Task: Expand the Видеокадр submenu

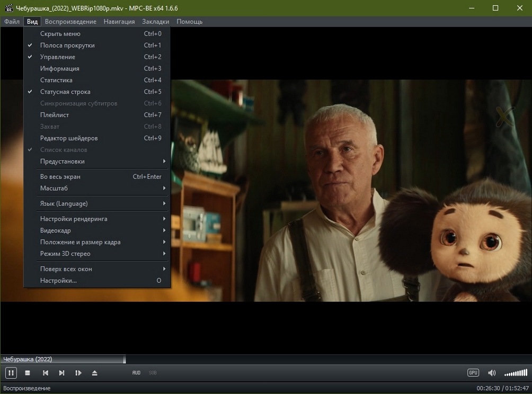Action: (97, 230)
